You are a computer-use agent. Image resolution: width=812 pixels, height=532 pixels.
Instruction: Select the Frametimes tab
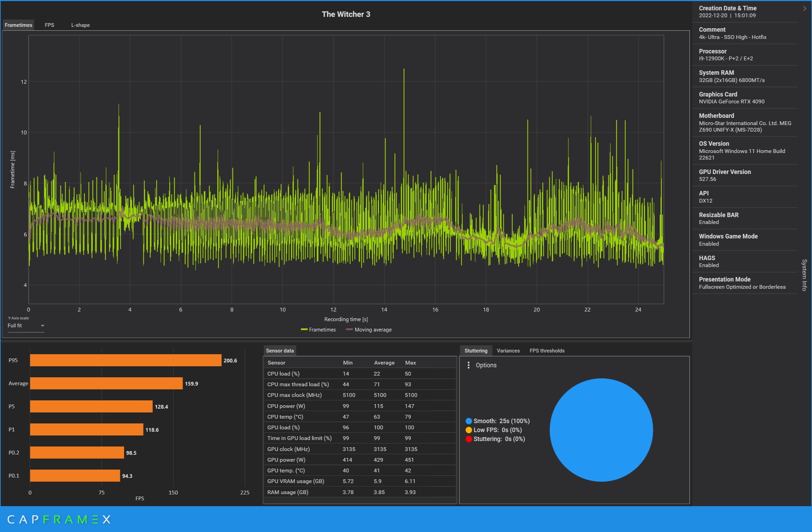click(19, 25)
